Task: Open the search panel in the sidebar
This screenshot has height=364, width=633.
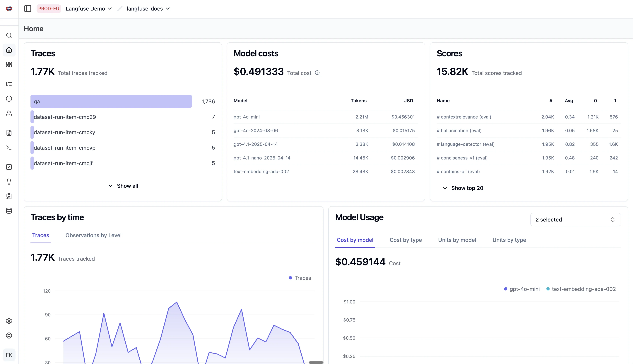Action: [x=9, y=35]
